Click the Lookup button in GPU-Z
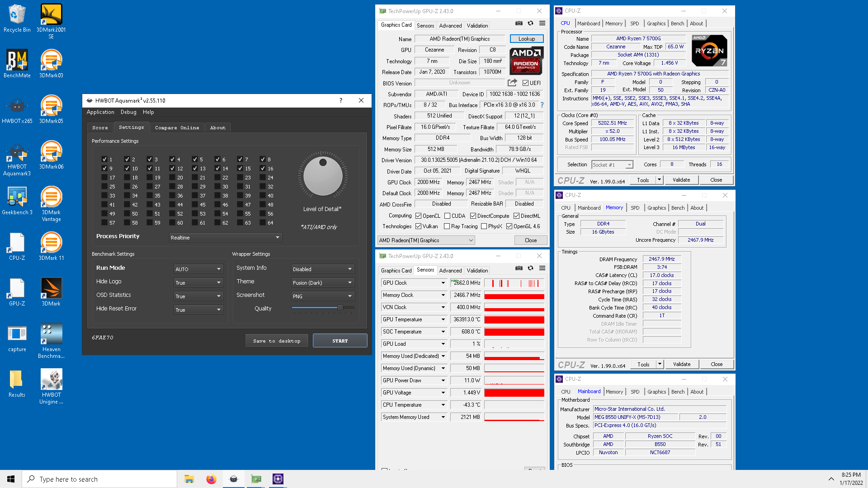 coord(527,39)
